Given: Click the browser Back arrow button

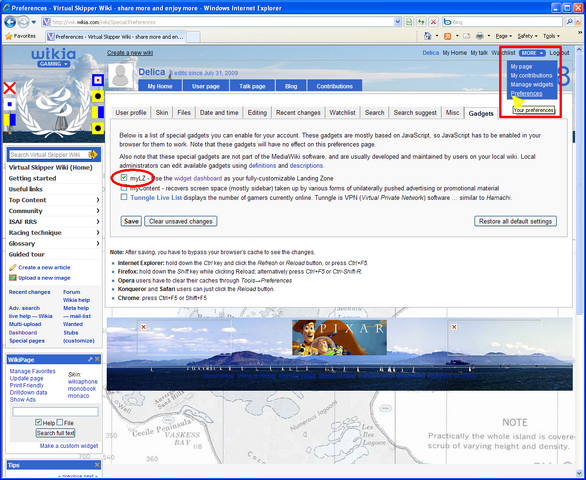Looking at the screenshot, I should tap(10, 22).
